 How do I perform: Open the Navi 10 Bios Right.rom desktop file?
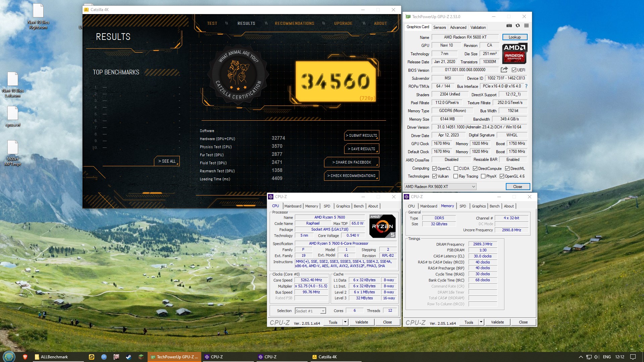click(x=38, y=16)
